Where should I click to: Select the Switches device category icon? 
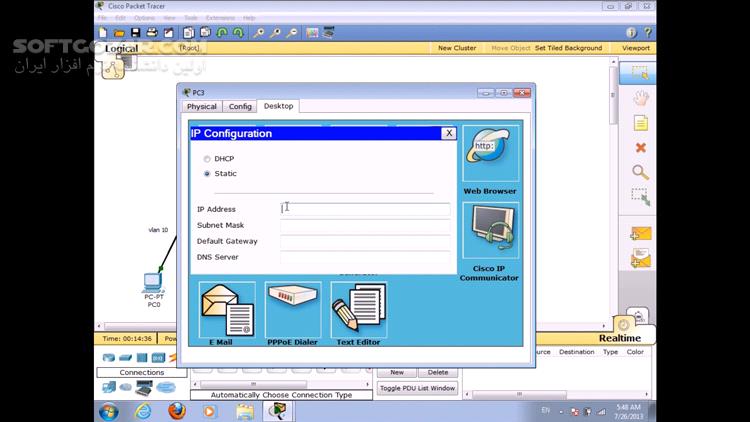(125, 357)
